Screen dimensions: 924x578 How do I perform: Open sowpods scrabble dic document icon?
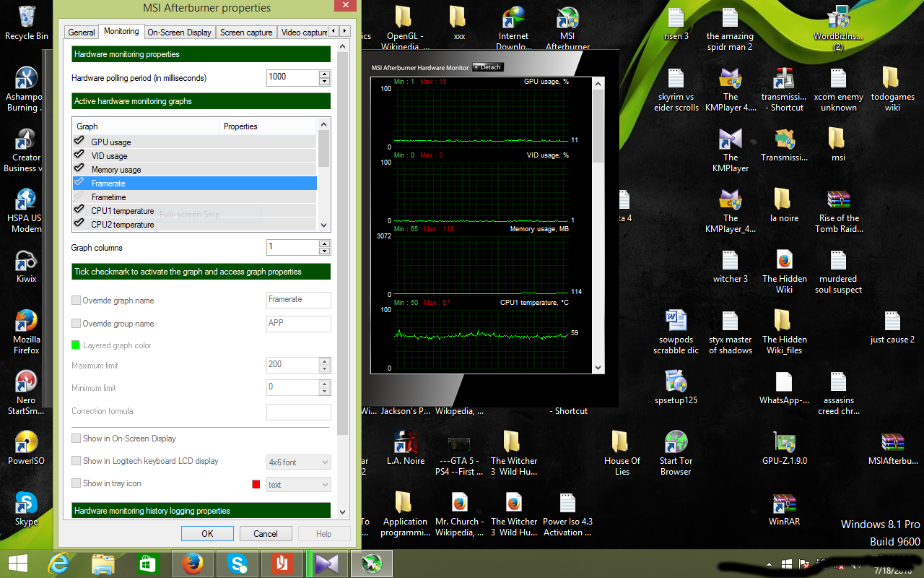click(676, 332)
